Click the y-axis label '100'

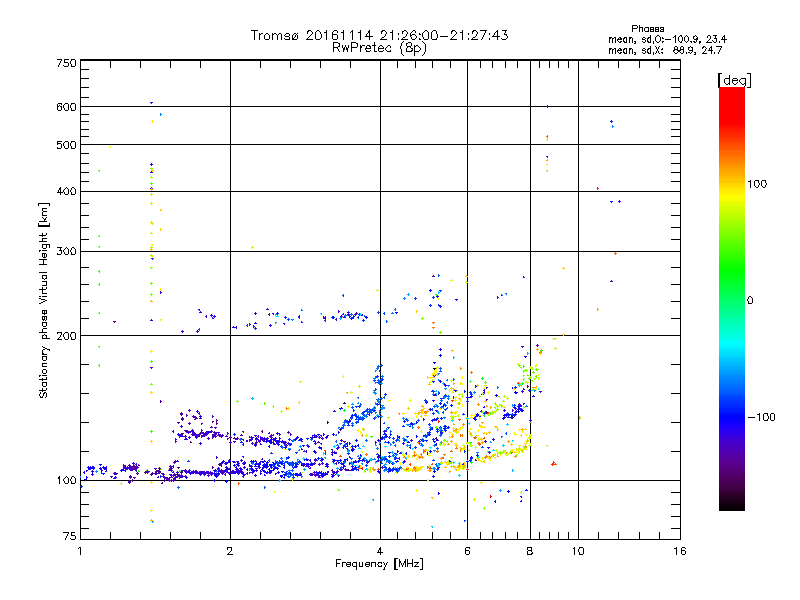pyautogui.click(x=67, y=481)
